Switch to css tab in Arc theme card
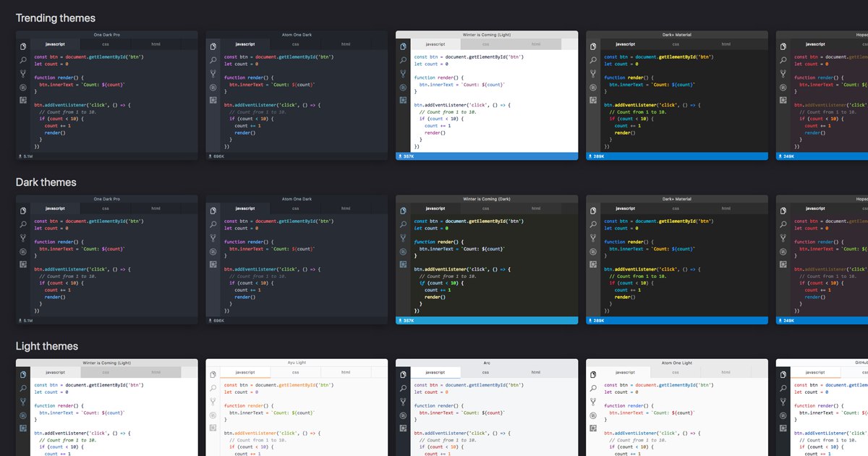This screenshot has height=456, width=868. pyautogui.click(x=485, y=372)
